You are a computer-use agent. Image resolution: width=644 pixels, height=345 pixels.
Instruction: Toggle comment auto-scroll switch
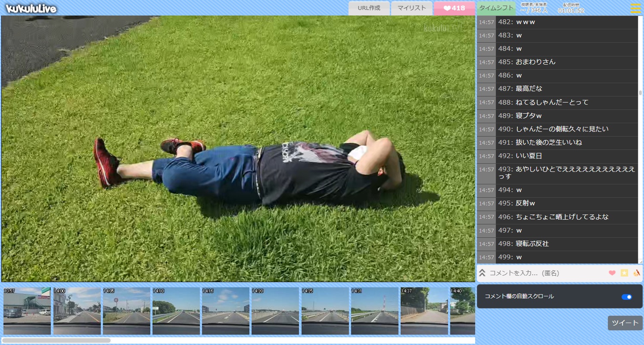pyautogui.click(x=627, y=297)
